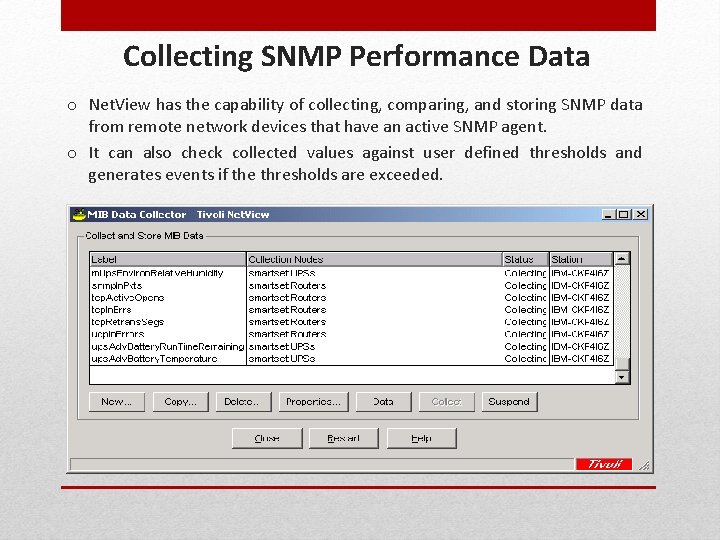This screenshot has height=540, width=720.
Task: Sort by the Label column header
Action: point(168,259)
